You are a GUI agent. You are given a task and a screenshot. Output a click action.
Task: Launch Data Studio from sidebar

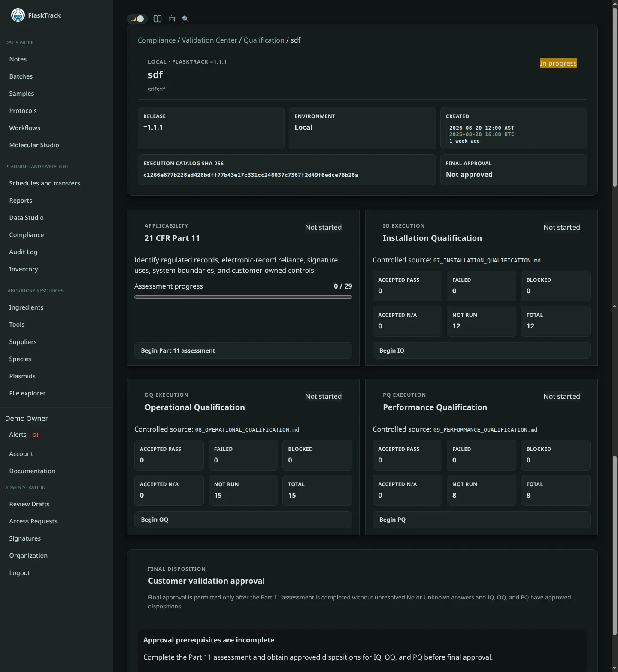click(27, 218)
